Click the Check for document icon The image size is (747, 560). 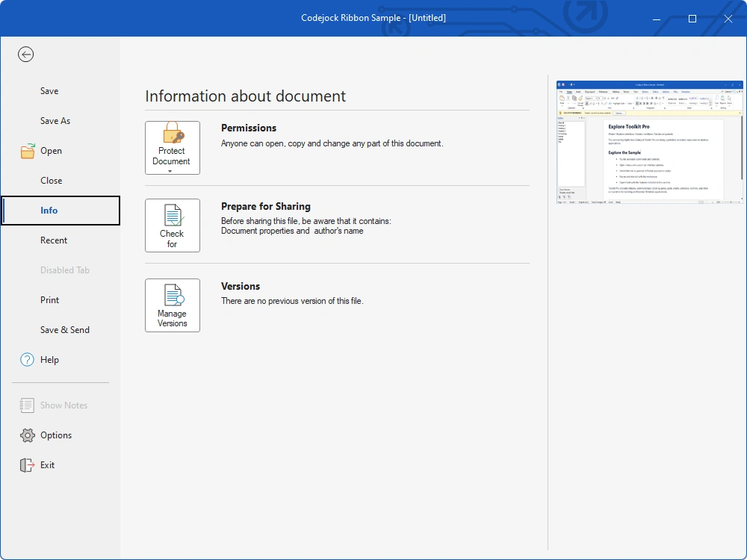pyautogui.click(x=173, y=215)
